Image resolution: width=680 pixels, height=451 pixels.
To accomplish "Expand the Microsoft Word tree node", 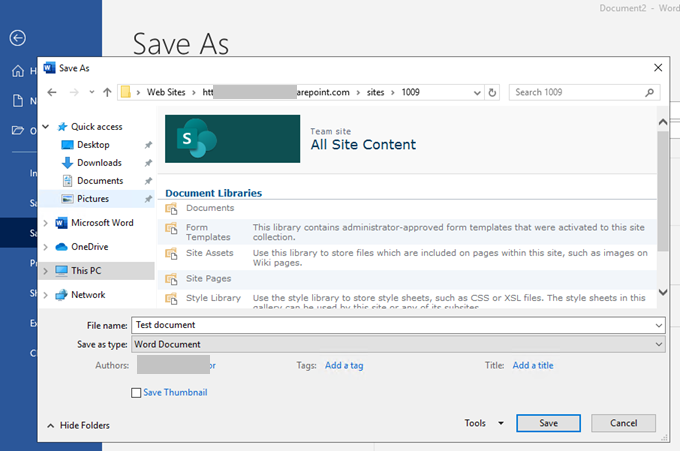I will coord(46,223).
